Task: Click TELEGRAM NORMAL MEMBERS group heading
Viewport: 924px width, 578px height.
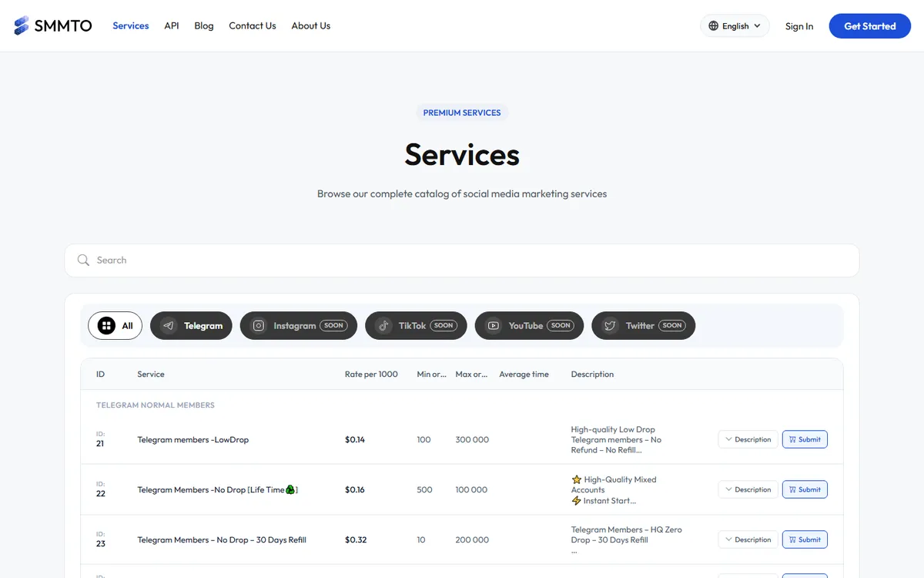Action: 156,405
